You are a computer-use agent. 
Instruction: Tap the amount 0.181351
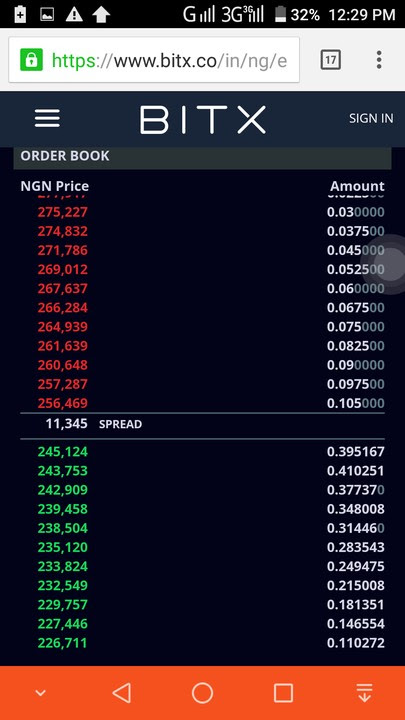click(356, 605)
